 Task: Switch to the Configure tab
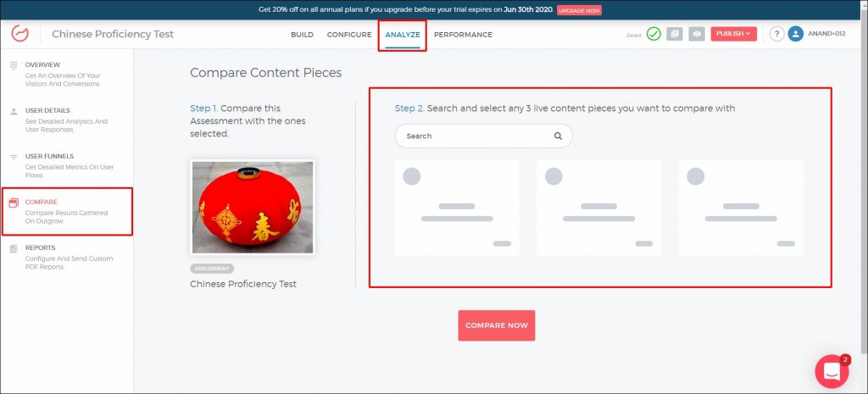pyautogui.click(x=349, y=35)
